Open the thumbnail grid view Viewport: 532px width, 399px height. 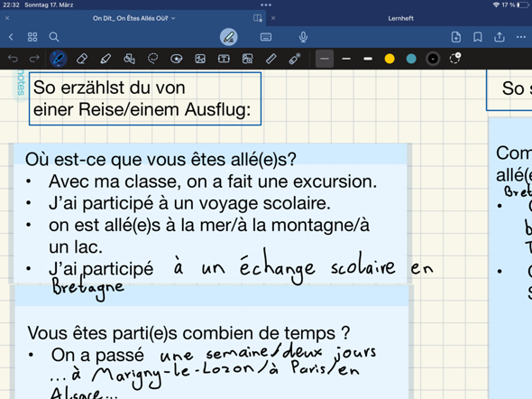click(x=32, y=37)
